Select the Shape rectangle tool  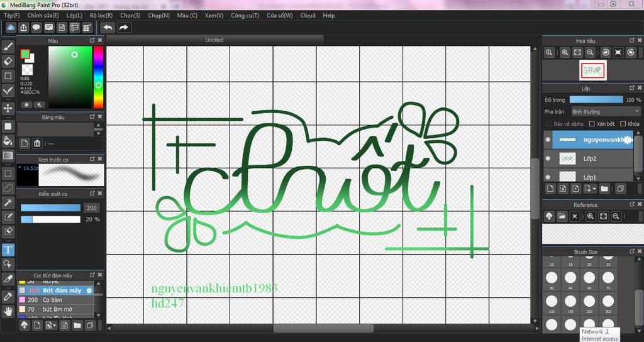8,76
